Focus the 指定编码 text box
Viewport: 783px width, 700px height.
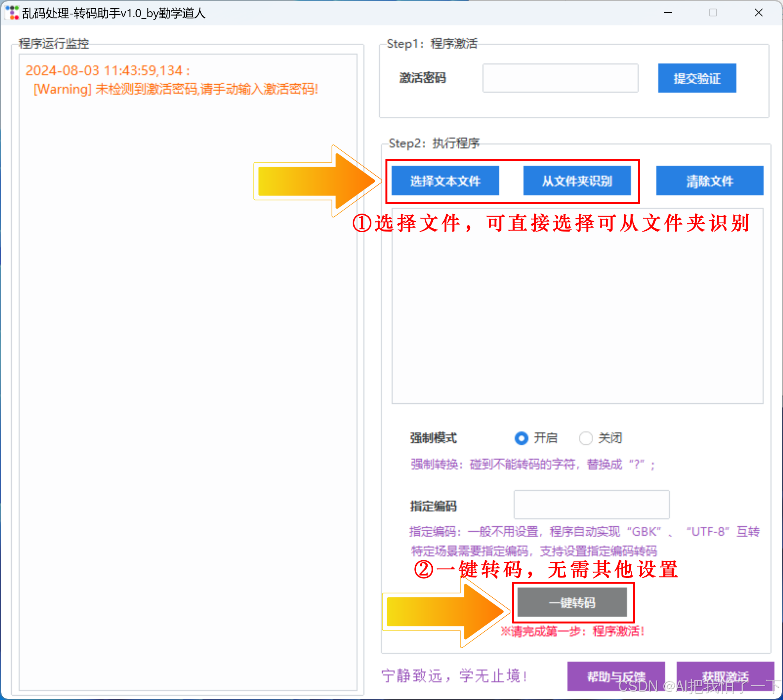coord(591,505)
